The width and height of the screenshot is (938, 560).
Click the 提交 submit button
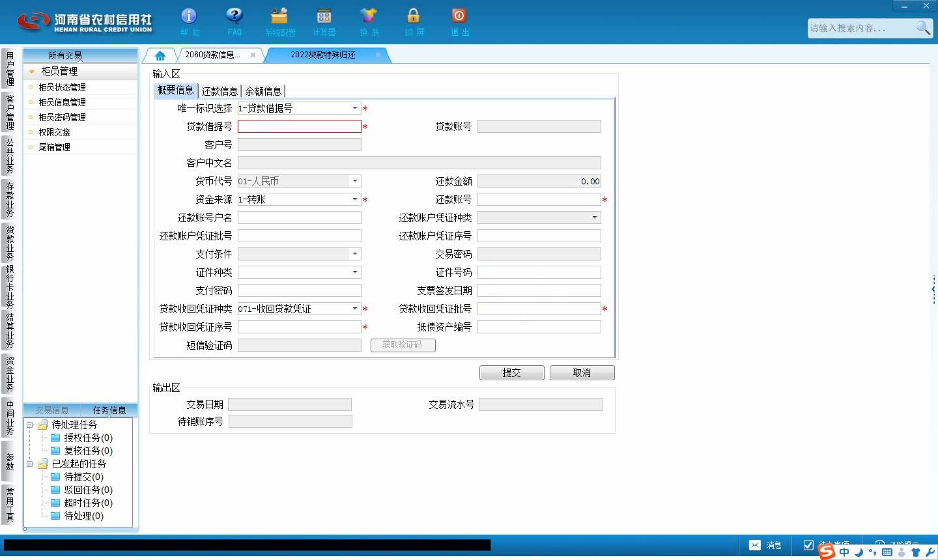511,372
